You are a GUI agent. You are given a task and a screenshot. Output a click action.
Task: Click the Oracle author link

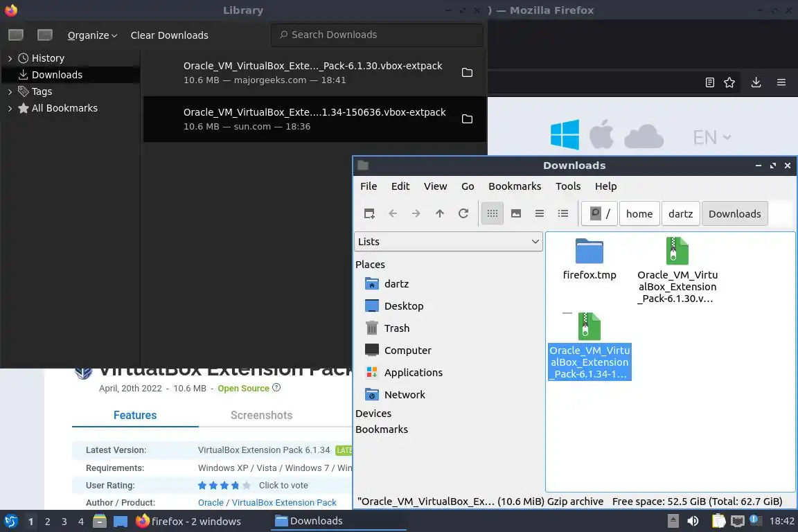click(x=211, y=502)
